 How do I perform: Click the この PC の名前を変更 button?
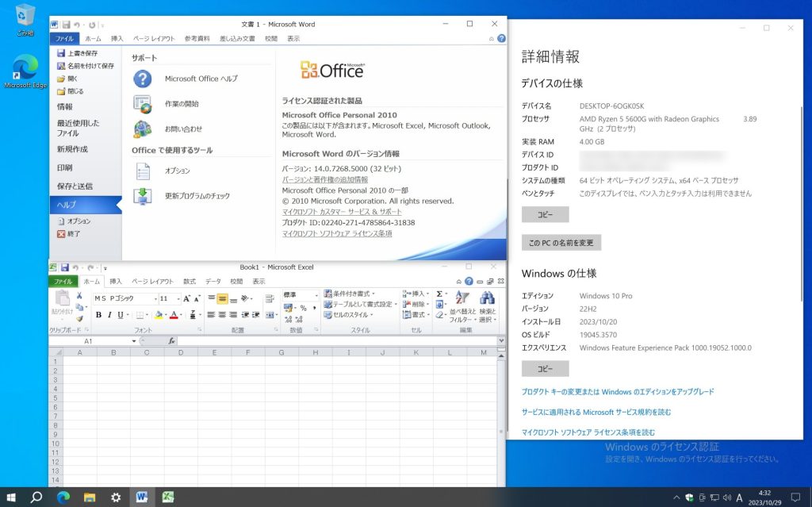(x=560, y=242)
